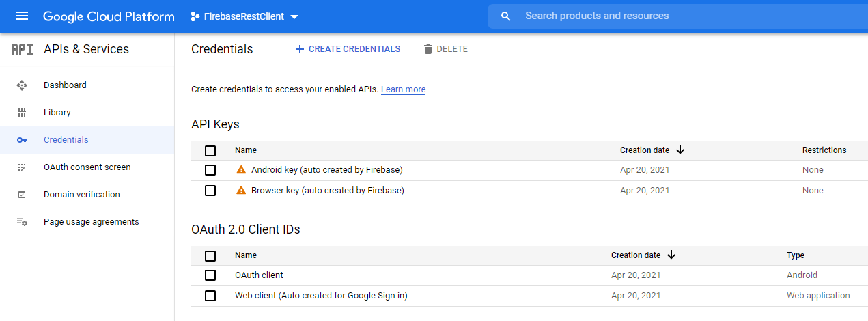Open the hamburger navigation menu
The width and height of the screenshot is (868, 321).
coord(22,16)
